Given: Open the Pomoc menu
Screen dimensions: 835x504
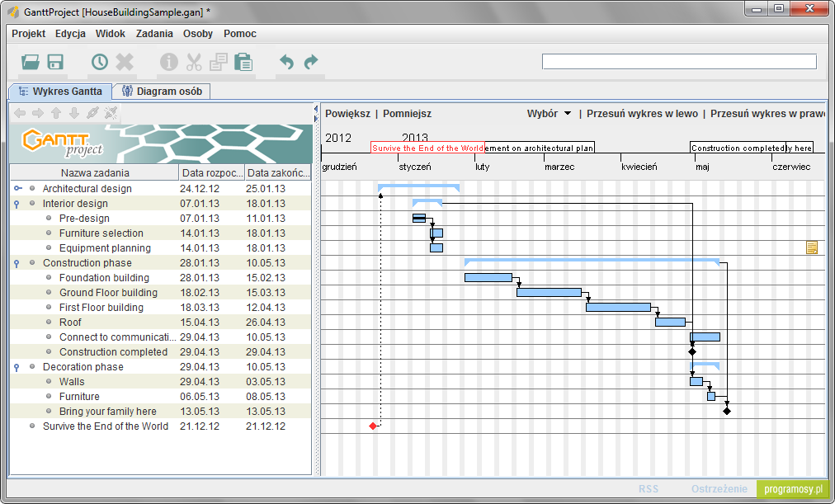Looking at the screenshot, I should [x=240, y=34].
